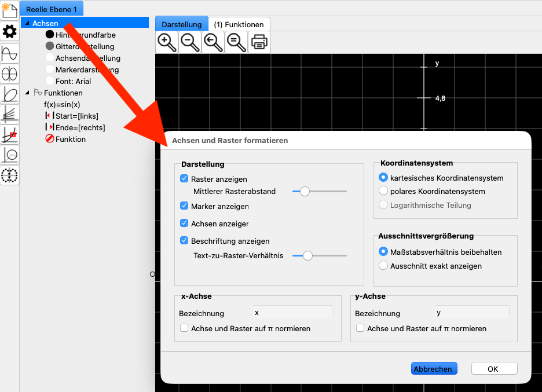Select the sine wave function tool icon
This screenshot has height=392, width=542.
click(x=10, y=54)
